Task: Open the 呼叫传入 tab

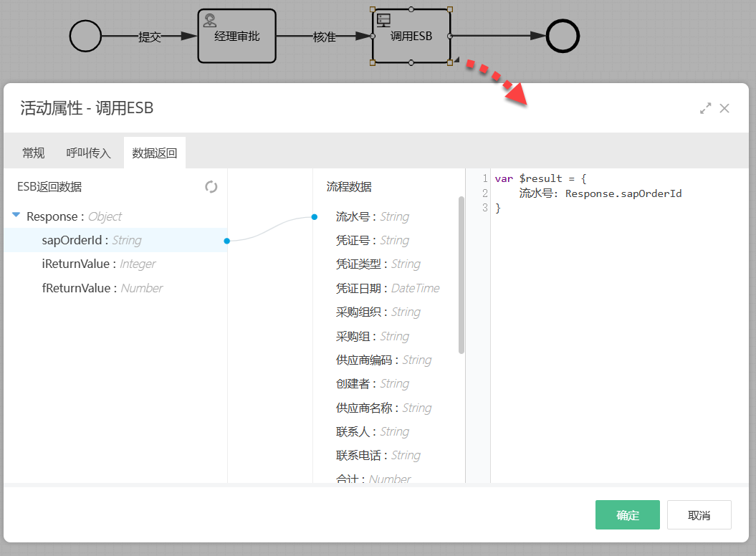Action: click(89, 153)
